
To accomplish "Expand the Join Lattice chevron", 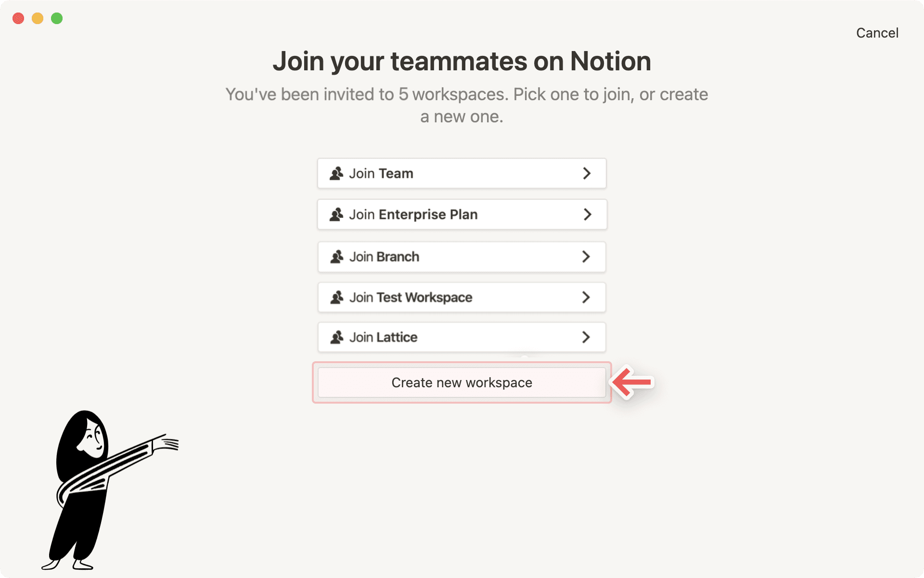I will coord(587,337).
